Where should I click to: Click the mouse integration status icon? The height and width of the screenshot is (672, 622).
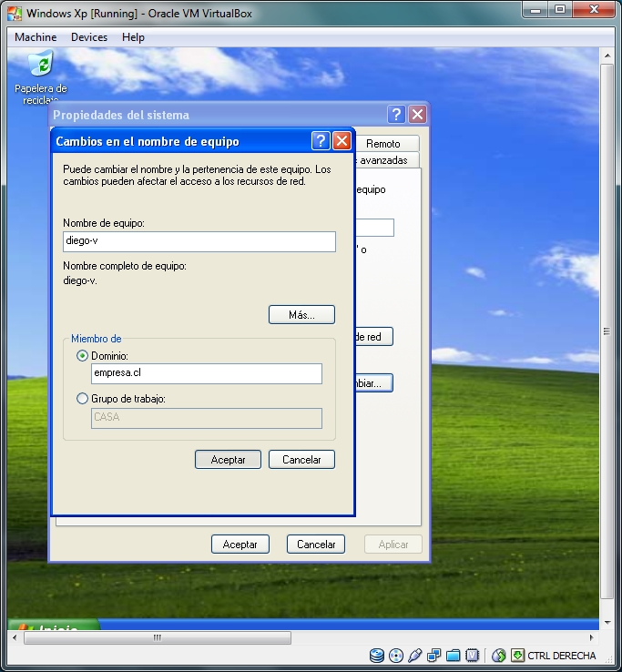point(498,656)
